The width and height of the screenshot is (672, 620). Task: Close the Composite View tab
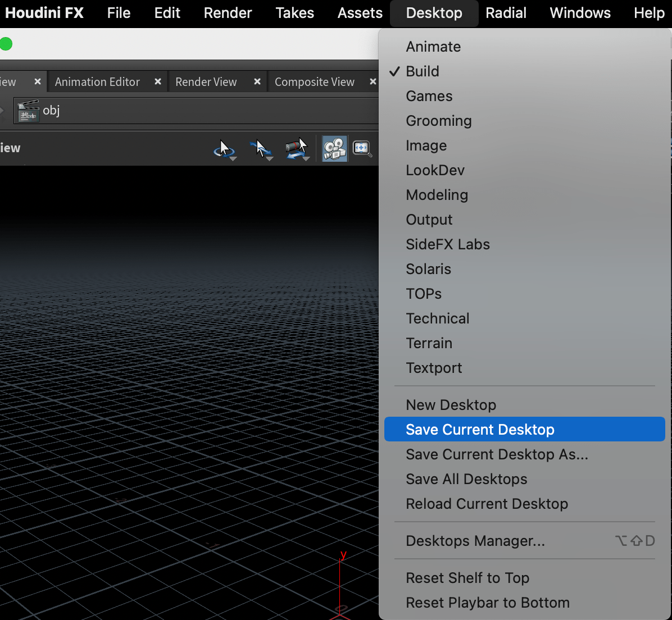click(373, 81)
